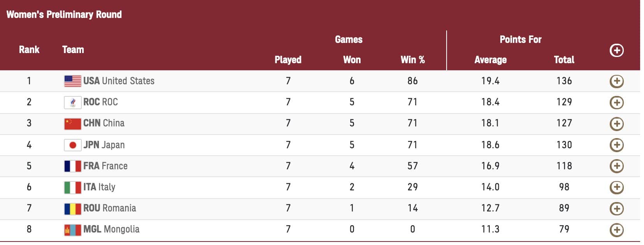Expand the United States row details
This screenshot has width=644, height=245.
pos(616,81)
